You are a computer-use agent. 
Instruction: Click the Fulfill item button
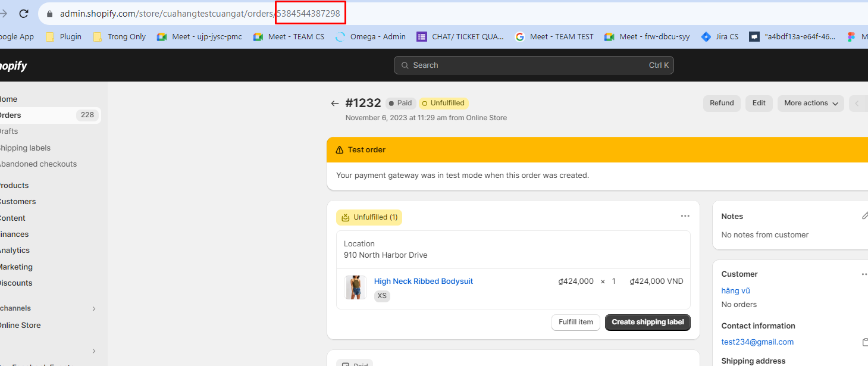coord(575,322)
